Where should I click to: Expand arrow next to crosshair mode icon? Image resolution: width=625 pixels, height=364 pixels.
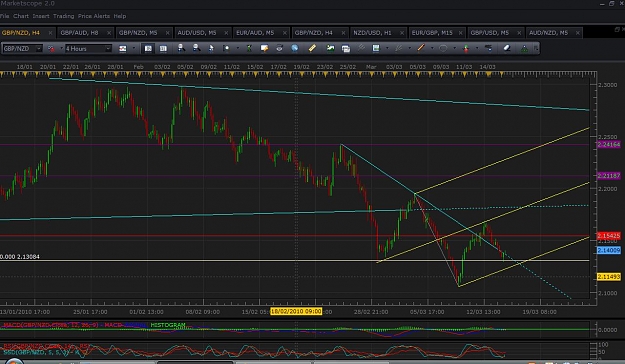point(238,49)
